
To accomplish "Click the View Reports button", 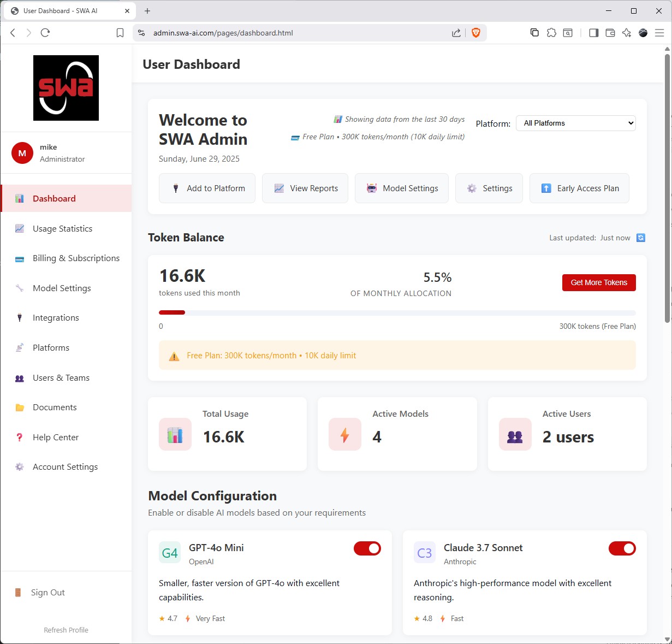I will click(305, 188).
